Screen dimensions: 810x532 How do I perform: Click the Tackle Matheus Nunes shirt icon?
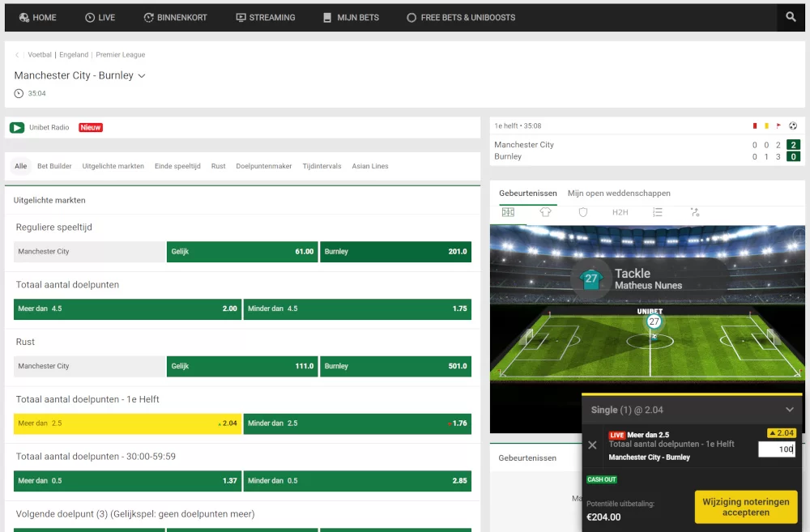pos(591,279)
